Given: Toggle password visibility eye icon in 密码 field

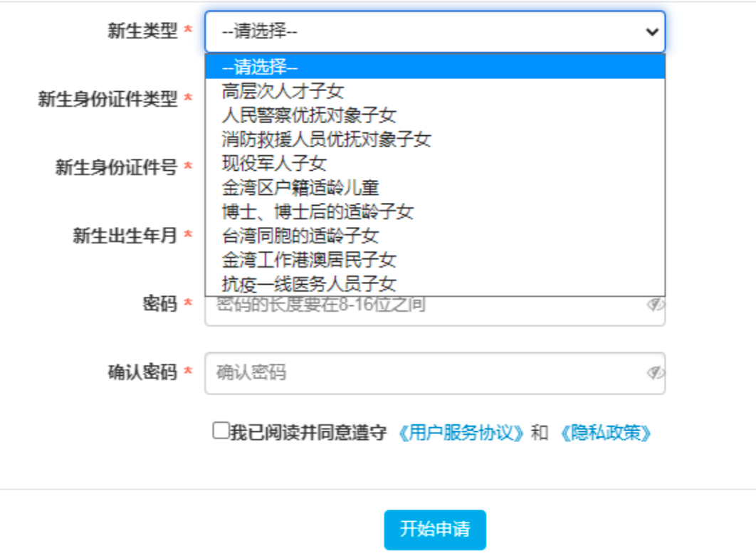Looking at the screenshot, I should pyautogui.click(x=655, y=305).
